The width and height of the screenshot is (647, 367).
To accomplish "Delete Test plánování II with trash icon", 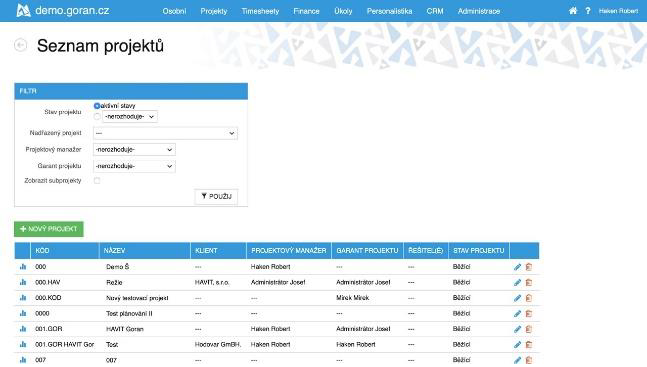I will click(x=529, y=314).
